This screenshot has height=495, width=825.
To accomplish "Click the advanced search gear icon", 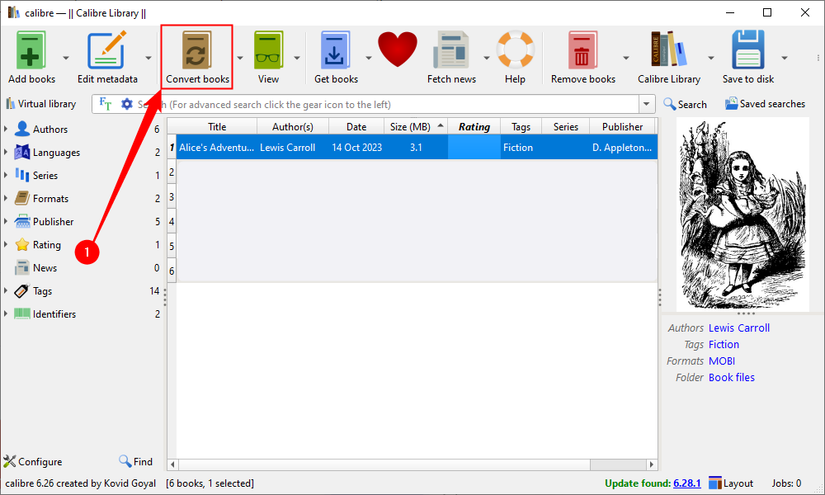I will [127, 104].
